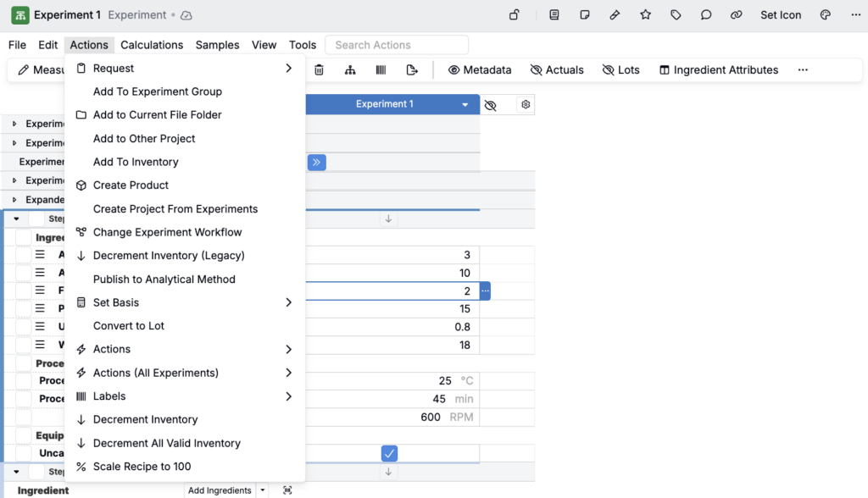
Task: Open the Add Ingredients dropdown arrow
Action: coord(263,490)
